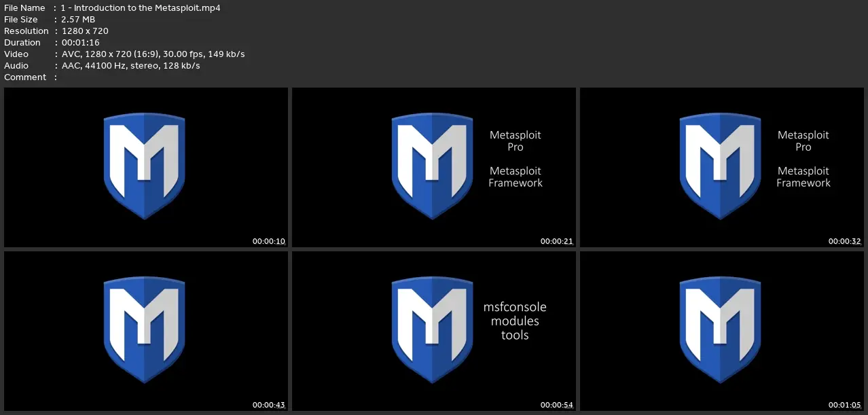Viewport: 868px width, 415px height.
Task: Click the Audio line starting with 'AAC'
Action: pos(131,66)
